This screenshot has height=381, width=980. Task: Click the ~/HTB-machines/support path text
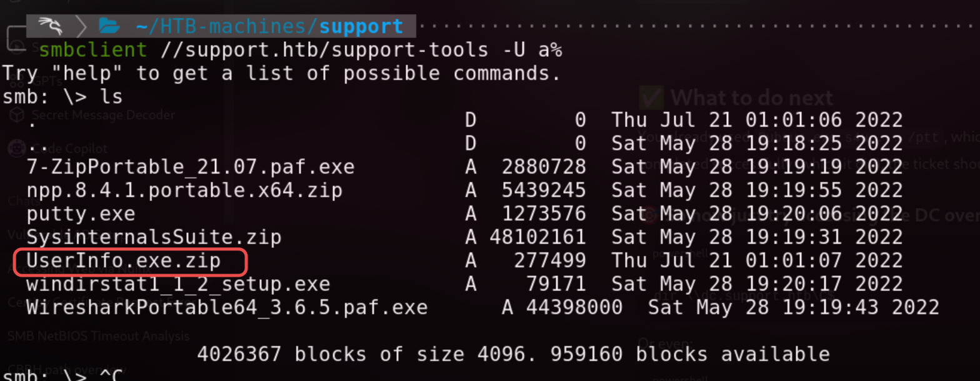(269, 26)
